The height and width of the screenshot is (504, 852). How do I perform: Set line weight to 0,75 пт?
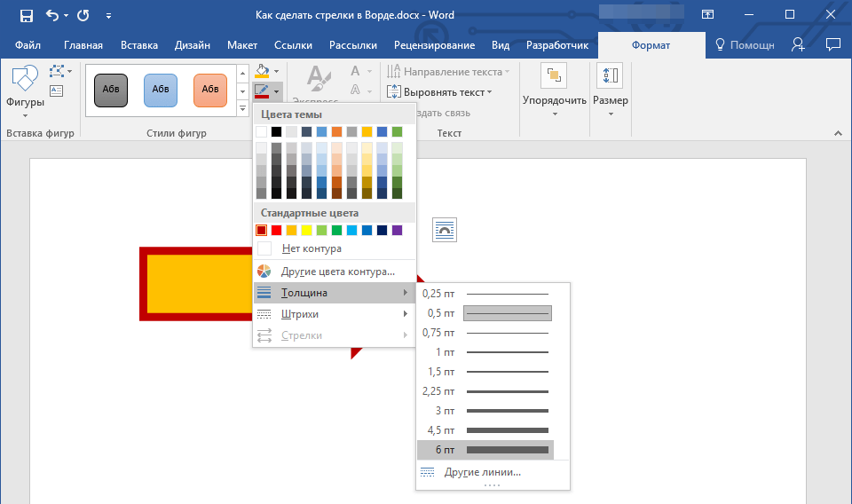pos(485,333)
